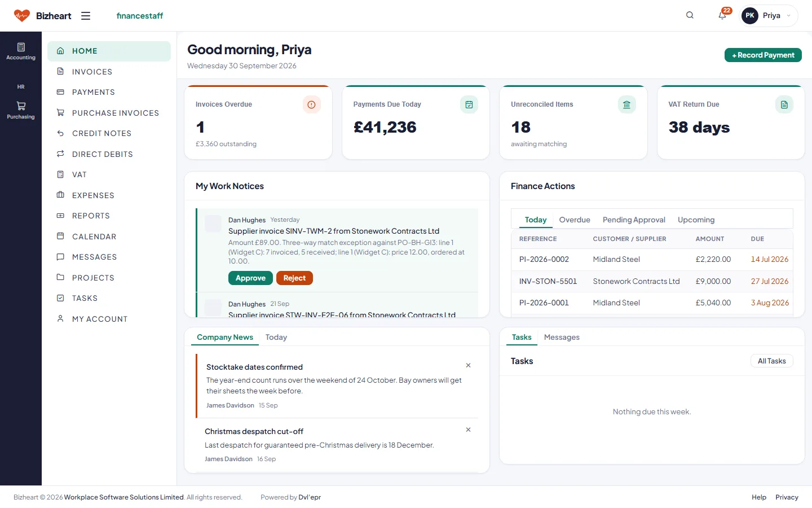
Task: Click the Payments Due Today calendar icon
Action: (x=469, y=104)
